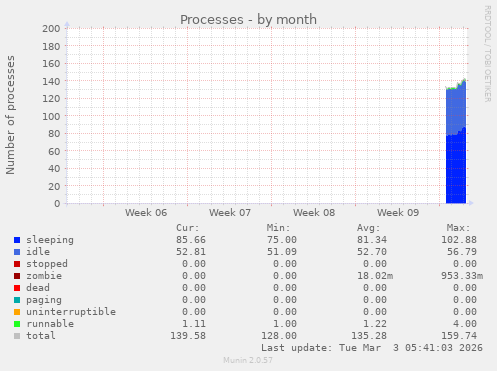This screenshot has height=371, width=497.
Task: Click runnable average value 1.22
Action: (375, 324)
